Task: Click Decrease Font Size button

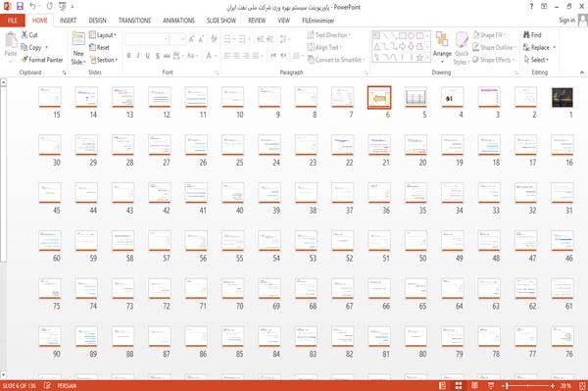Action: (x=201, y=39)
